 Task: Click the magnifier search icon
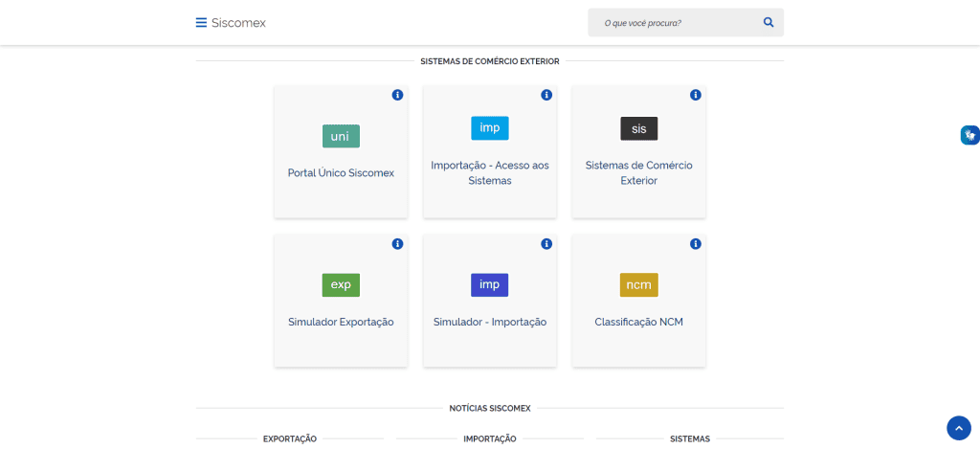click(768, 23)
